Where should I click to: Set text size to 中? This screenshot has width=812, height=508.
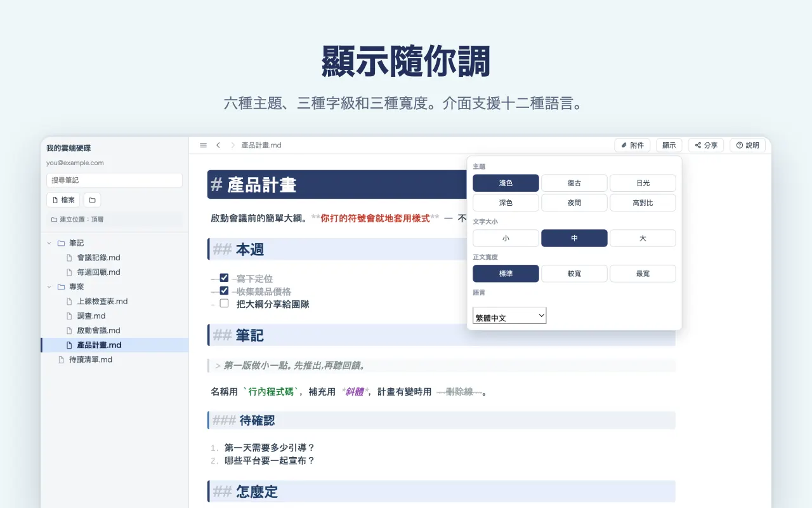coord(574,238)
